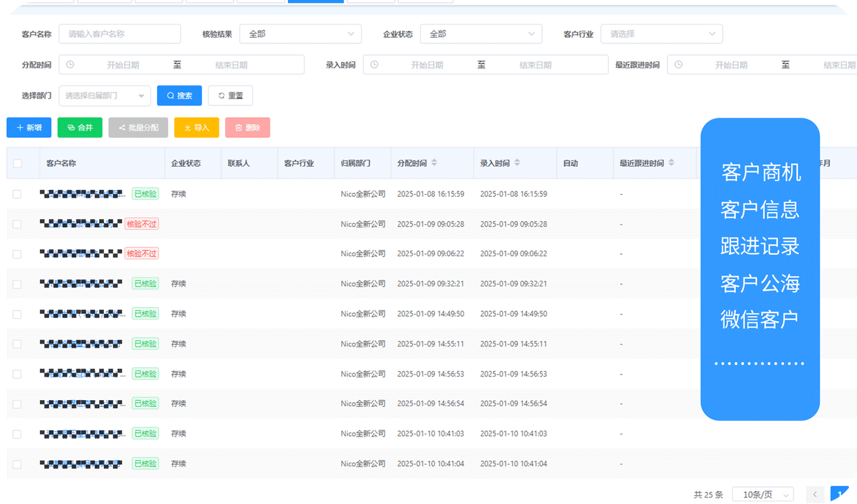Click the blue 搜索 search button
The height and width of the screenshot is (504, 857).
tap(179, 96)
